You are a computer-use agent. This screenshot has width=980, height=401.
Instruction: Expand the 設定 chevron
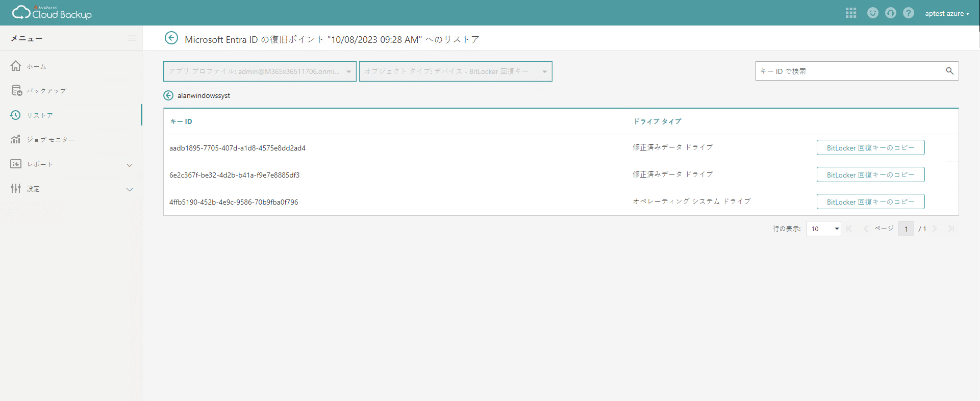(130, 189)
